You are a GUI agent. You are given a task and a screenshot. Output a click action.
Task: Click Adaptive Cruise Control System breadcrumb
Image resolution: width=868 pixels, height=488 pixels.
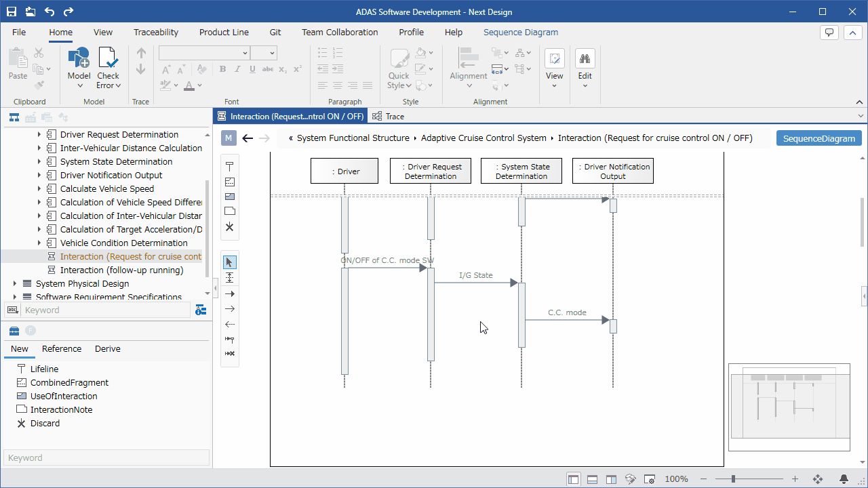coord(484,138)
